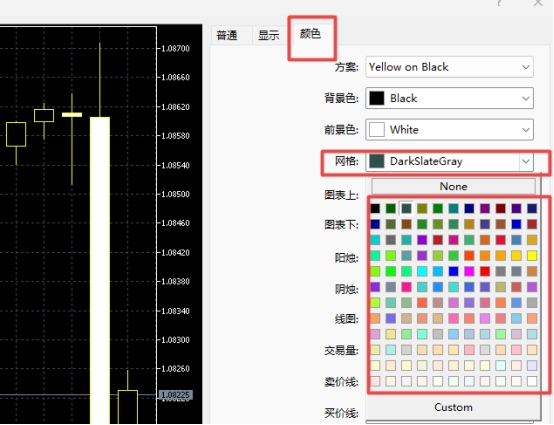Image resolution: width=554 pixels, height=425 pixels.
Task: Click the 阴烛 label
Action: [x=347, y=289]
